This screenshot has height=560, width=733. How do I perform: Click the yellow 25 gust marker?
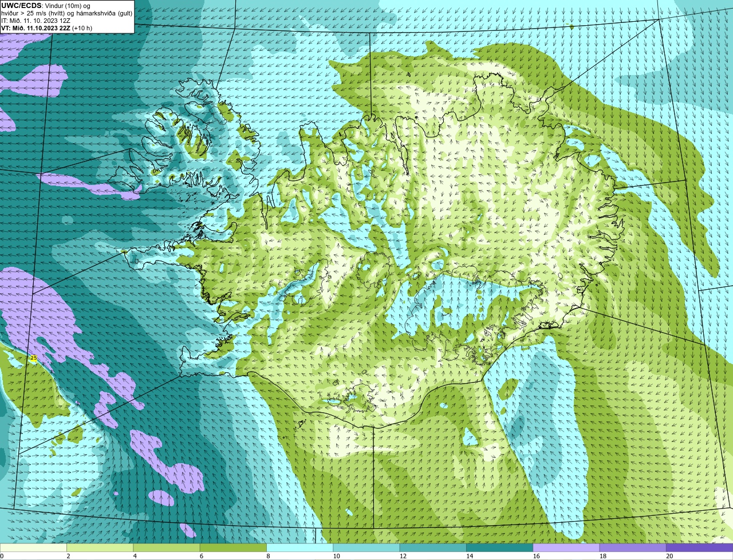pyautogui.click(x=34, y=358)
